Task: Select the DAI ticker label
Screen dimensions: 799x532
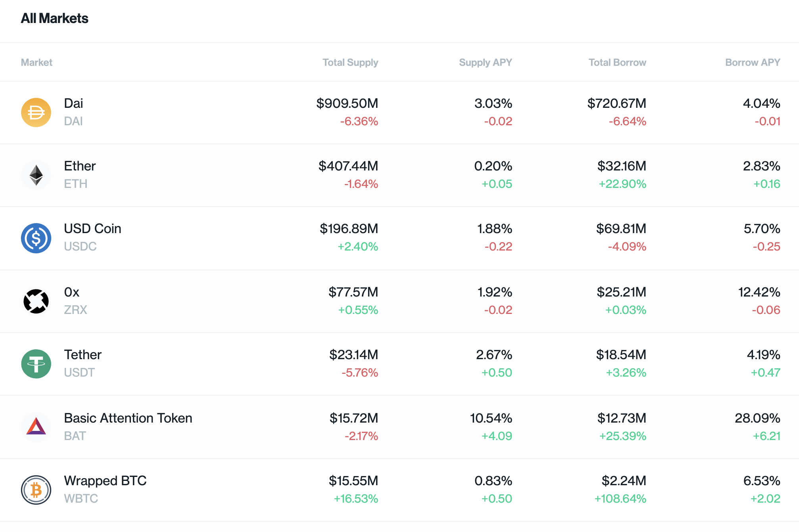Action: [73, 121]
